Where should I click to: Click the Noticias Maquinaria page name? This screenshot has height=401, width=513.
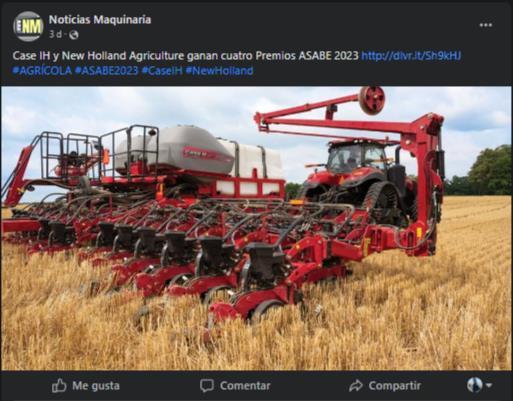click(x=100, y=20)
